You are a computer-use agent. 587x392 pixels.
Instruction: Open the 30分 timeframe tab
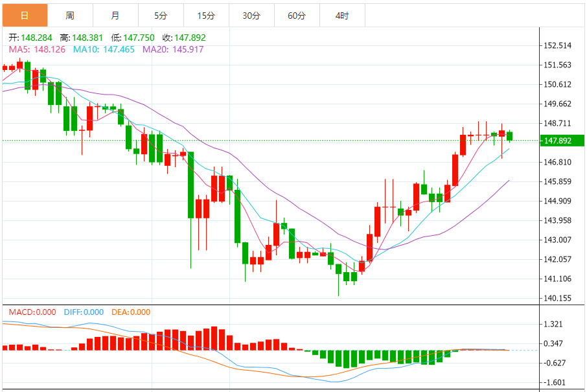(251, 16)
